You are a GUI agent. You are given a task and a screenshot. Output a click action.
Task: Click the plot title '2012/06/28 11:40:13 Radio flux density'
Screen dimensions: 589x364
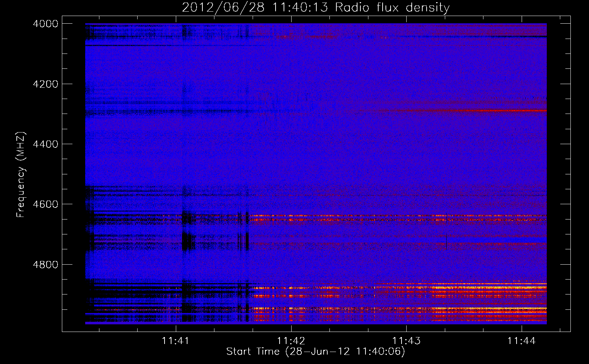(316, 8)
